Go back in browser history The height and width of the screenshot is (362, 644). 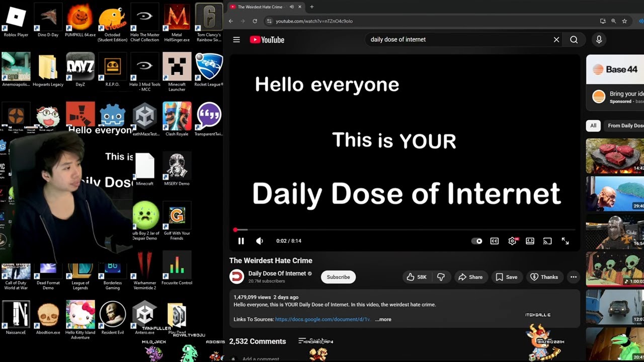point(231,21)
